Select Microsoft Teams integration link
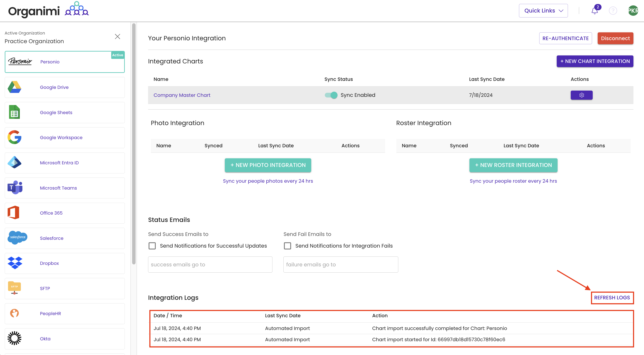The height and width of the screenshot is (355, 644). click(58, 188)
